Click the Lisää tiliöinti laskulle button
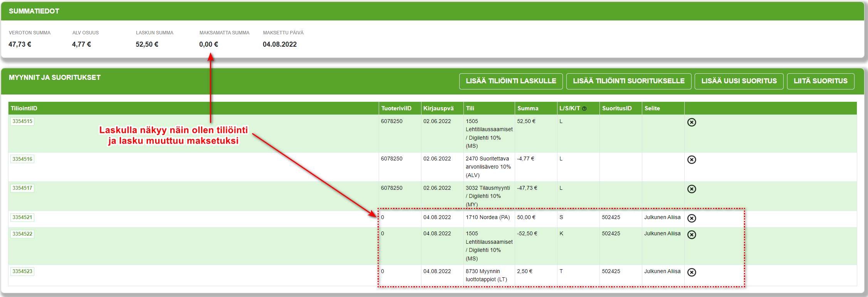 pyautogui.click(x=511, y=81)
